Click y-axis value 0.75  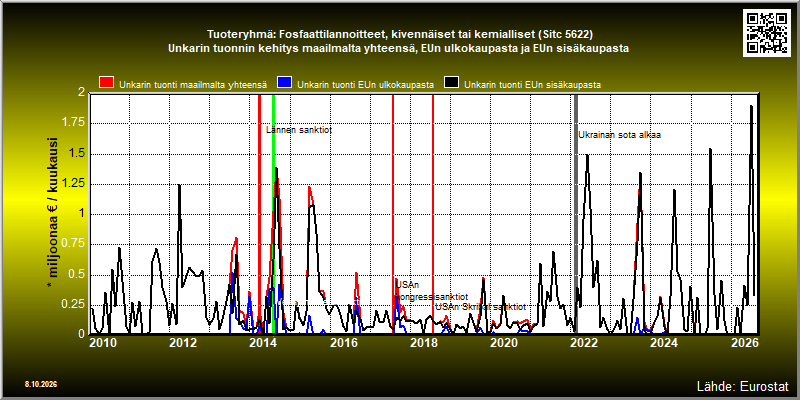pyautogui.click(x=73, y=243)
